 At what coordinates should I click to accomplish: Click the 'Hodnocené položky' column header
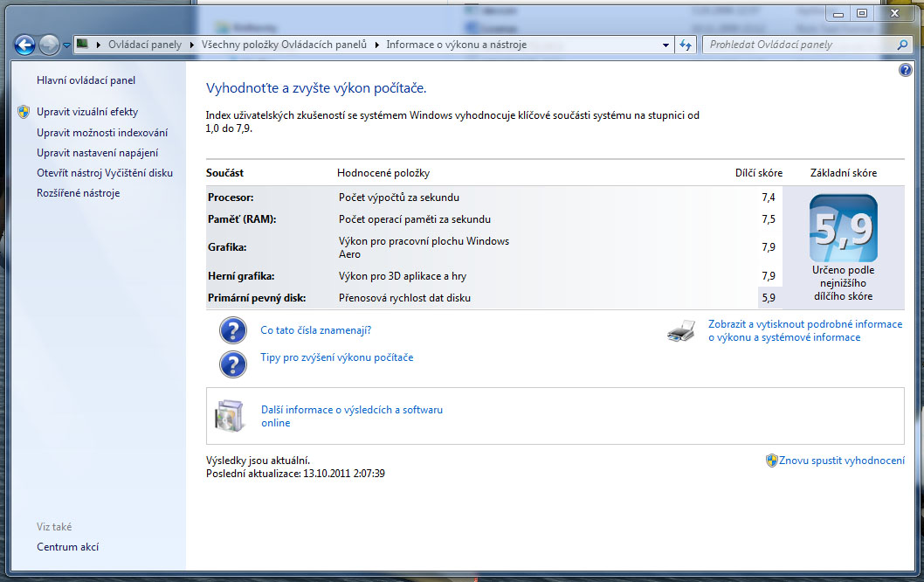click(383, 173)
